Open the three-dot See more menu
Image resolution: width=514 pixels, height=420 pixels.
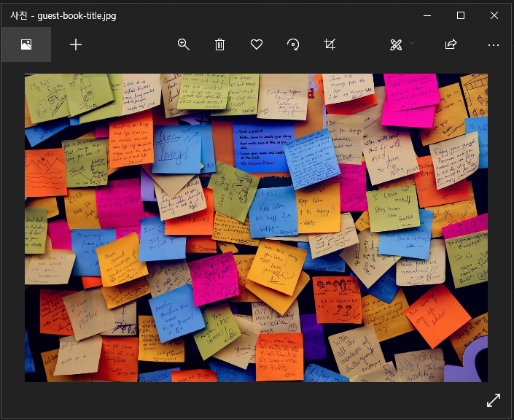(x=494, y=45)
